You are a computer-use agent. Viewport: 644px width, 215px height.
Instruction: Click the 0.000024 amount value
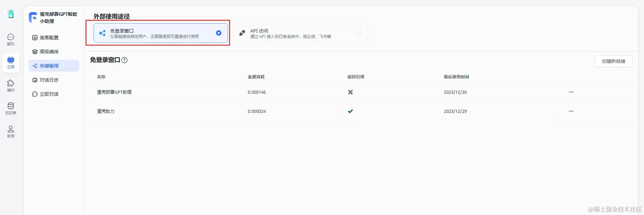coord(257,112)
